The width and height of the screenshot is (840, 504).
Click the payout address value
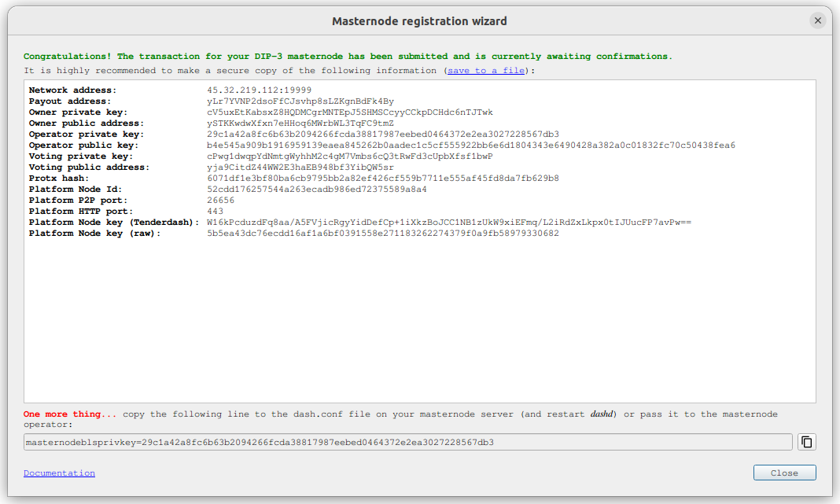(x=300, y=101)
